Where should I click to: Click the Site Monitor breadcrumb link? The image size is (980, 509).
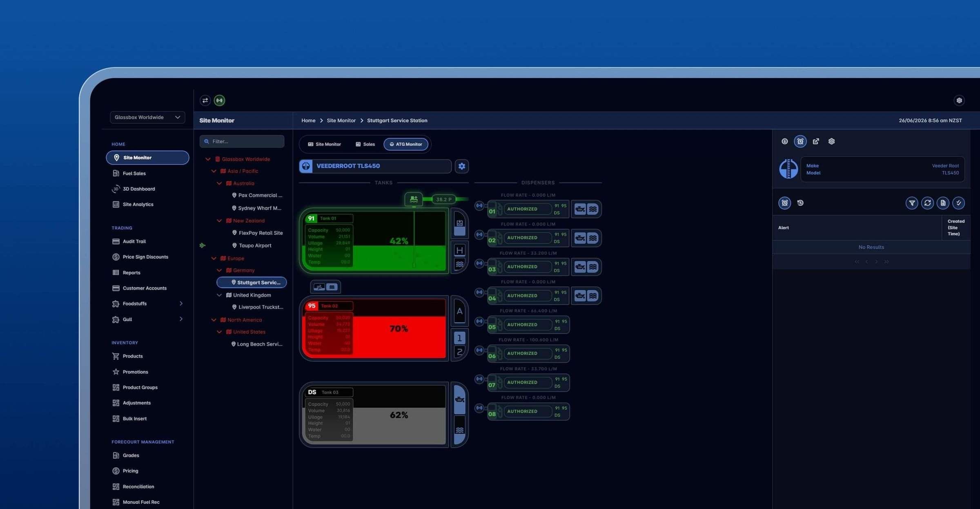(341, 121)
